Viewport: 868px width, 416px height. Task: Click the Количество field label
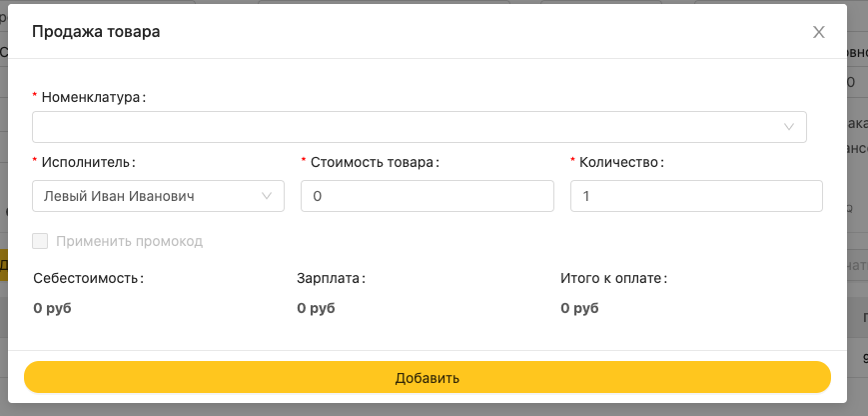621,161
